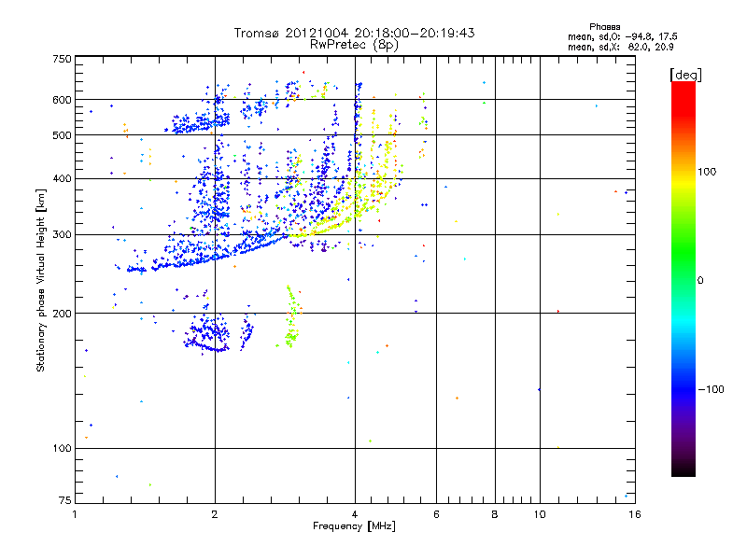Viewport: 747px width, 560px height.
Task: Click the x-axis tick label '8'
Action: tap(495, 514)
